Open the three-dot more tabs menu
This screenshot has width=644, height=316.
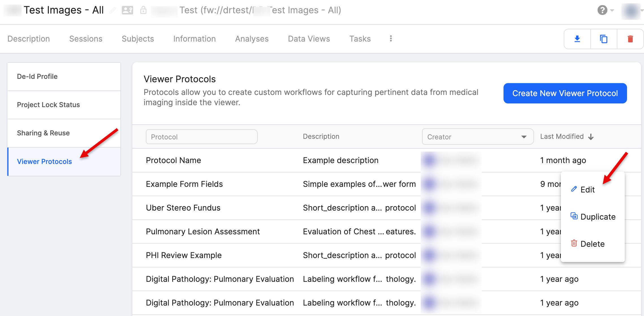(x=391, y=39)
